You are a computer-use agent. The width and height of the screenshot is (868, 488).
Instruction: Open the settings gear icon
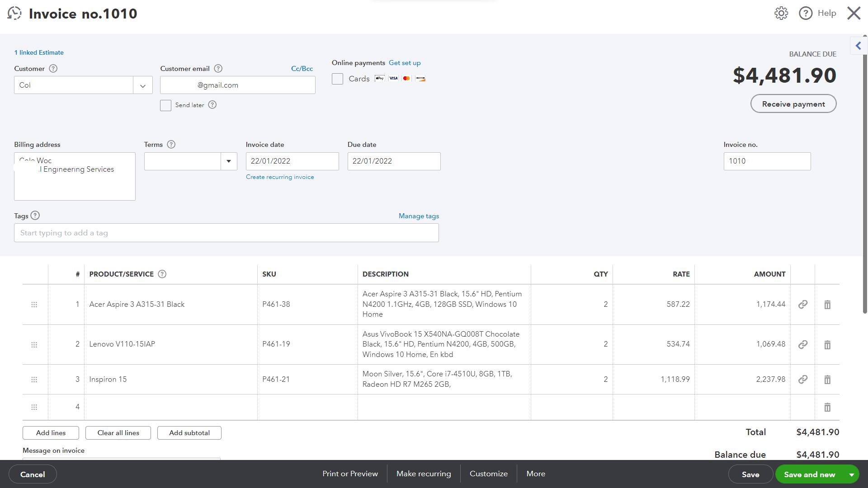tap(781, 13)
